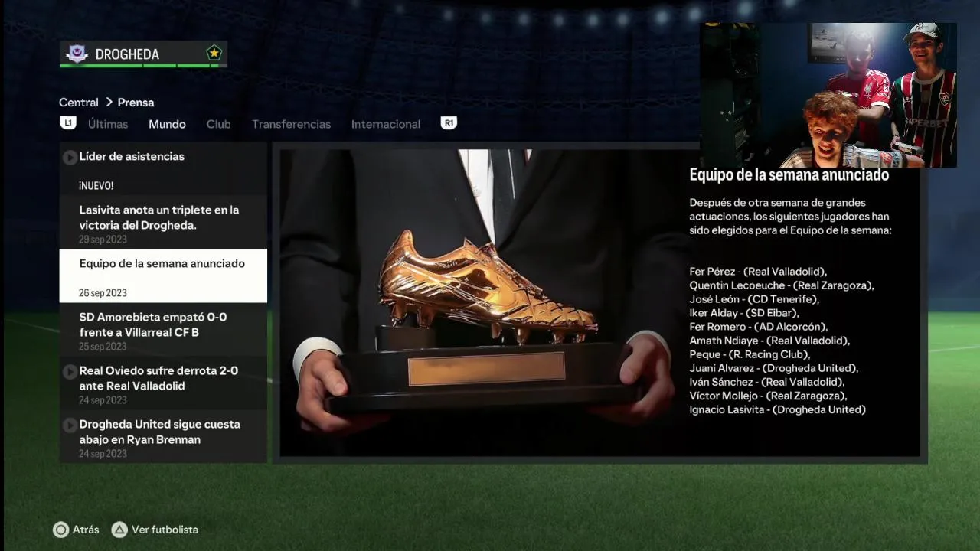Image resolution: width=980 pixels, height=551 pixels.
Task: Switch to the Mundo tab
Action: 167,124
